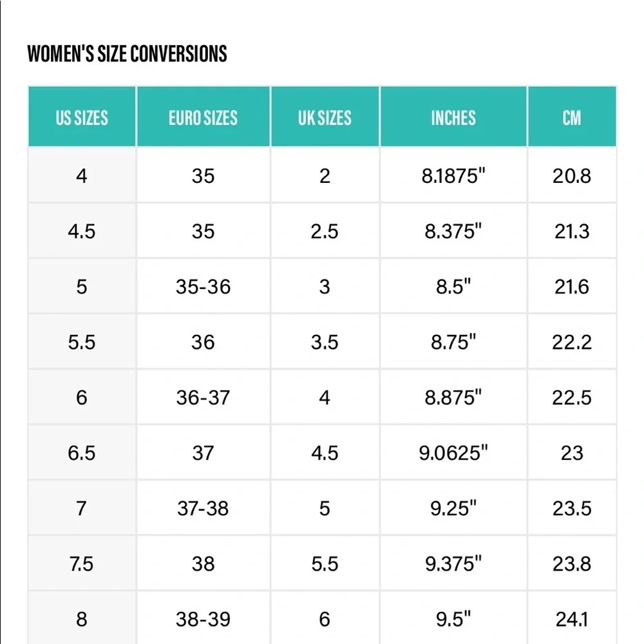
Task: Click the 8.1875" inches value
Action: coord(453,176)
